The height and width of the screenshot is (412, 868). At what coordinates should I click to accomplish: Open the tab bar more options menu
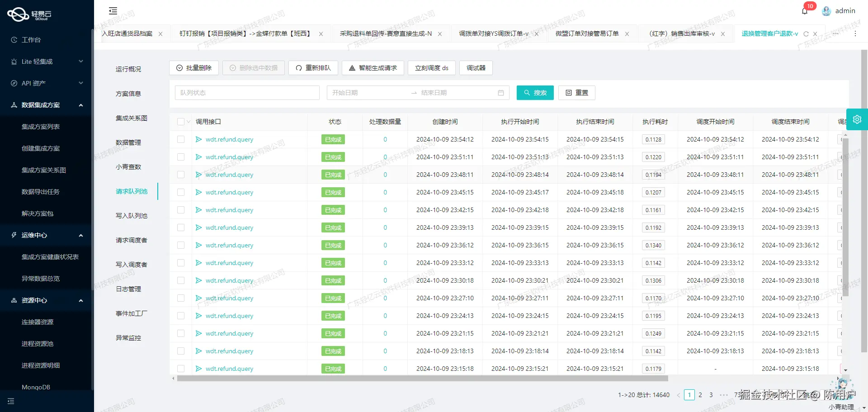pyautogui.click(x=855, y=33)
